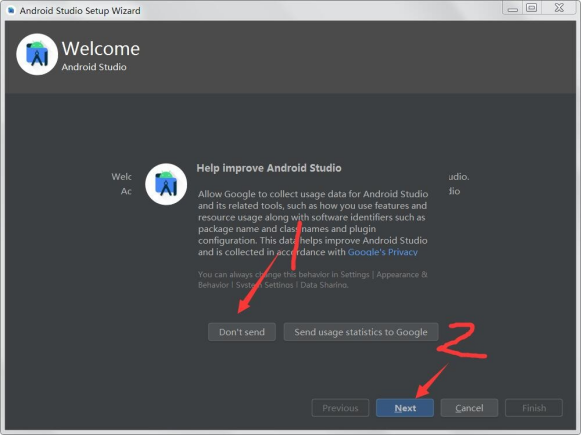This screenshot has width=581, height=435.
Task: Maximize the Setup Wizard window
Action: click(532, 8)
